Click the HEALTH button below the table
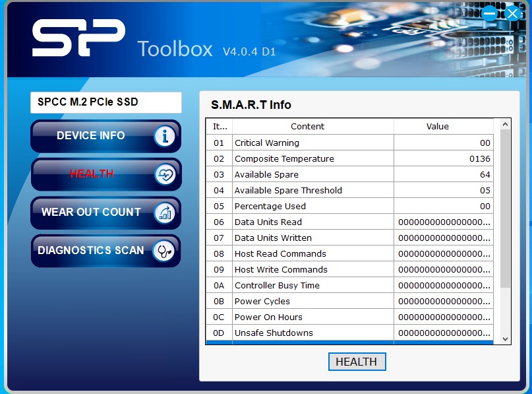 tap(357, 362)
